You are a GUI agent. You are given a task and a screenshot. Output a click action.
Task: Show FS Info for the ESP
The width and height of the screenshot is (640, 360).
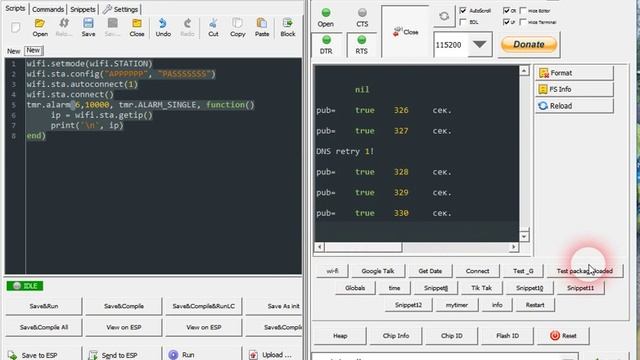[x=574, y=89]
